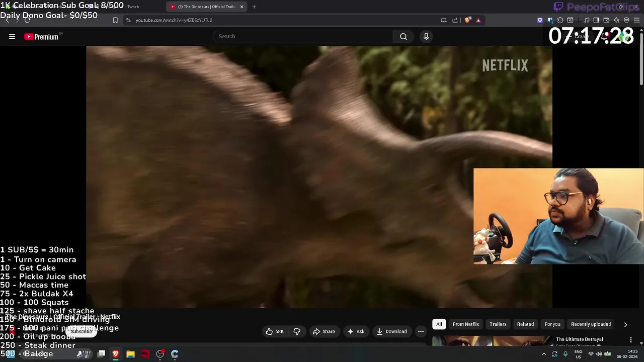Click the tray sync status icon
This screenshot has width=644, height=362.
coord(554,354)
